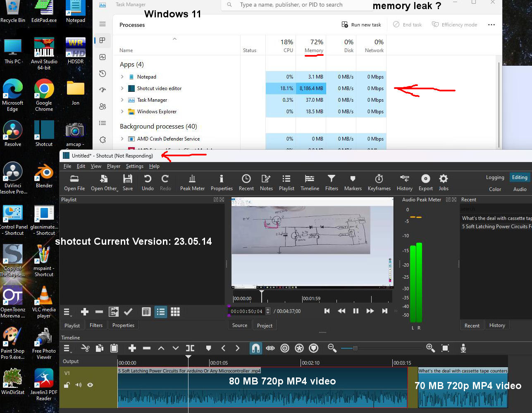Viewport: 532px width, 413px height.
Task: Expand Shotcut video editor process row
Action: (122, 88)
